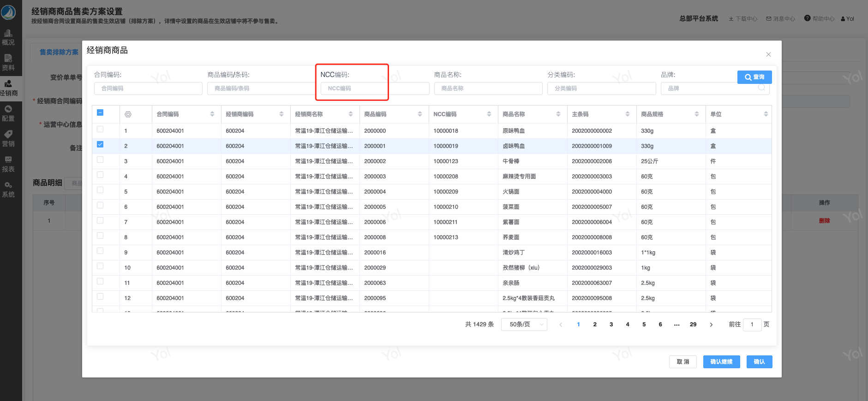Viewport: 868px width, 401px height.
Task: Close the 经销商商品 dialog with X
Action: click(x=768, y=54)
